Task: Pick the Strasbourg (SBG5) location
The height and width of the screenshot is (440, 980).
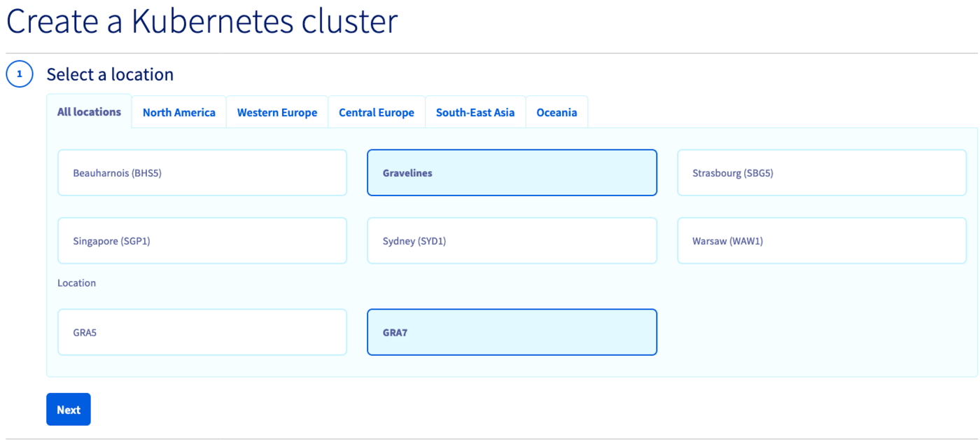Action: coord(821,173)
